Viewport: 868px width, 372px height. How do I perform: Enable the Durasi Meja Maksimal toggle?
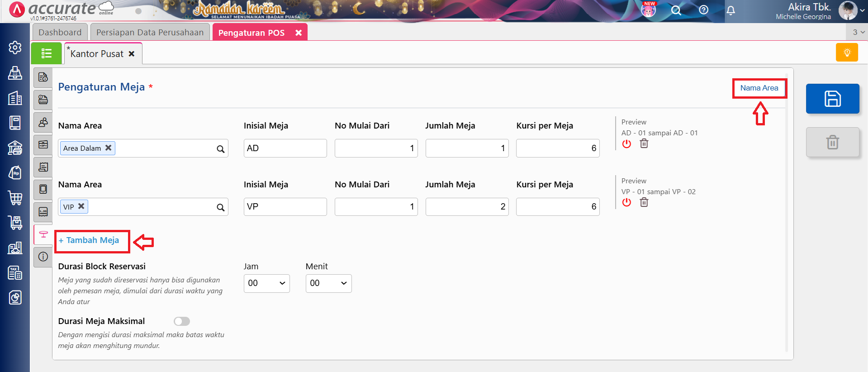click(x=182, y=321)
